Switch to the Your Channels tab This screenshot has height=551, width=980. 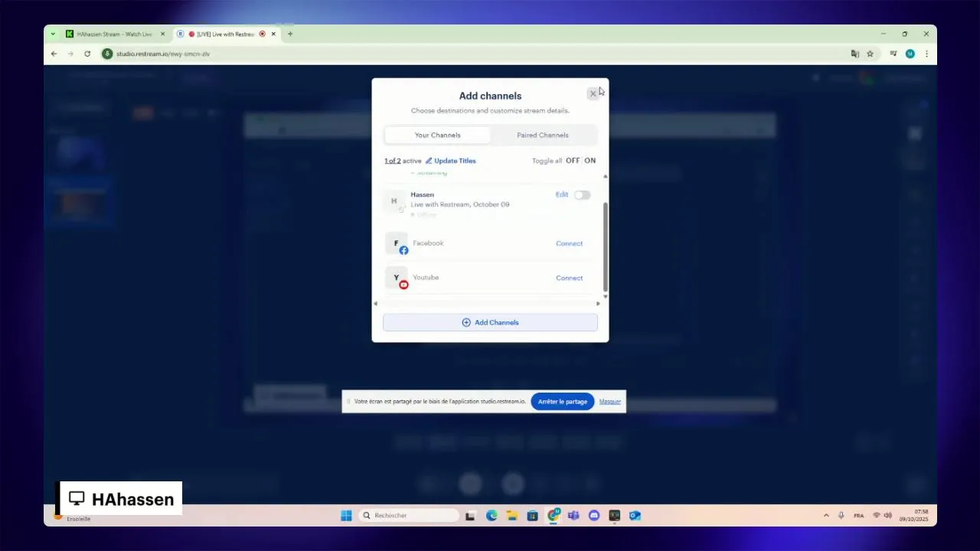tap(437, 135)
